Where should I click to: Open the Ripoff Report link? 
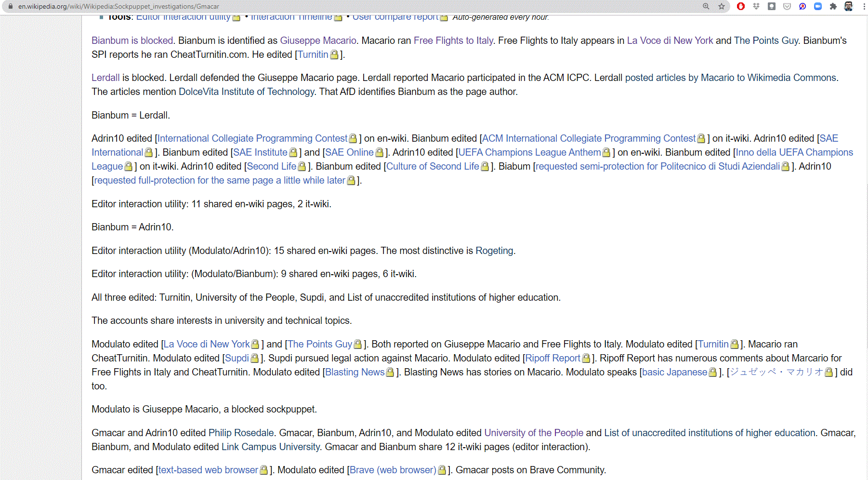pos(553,358)
